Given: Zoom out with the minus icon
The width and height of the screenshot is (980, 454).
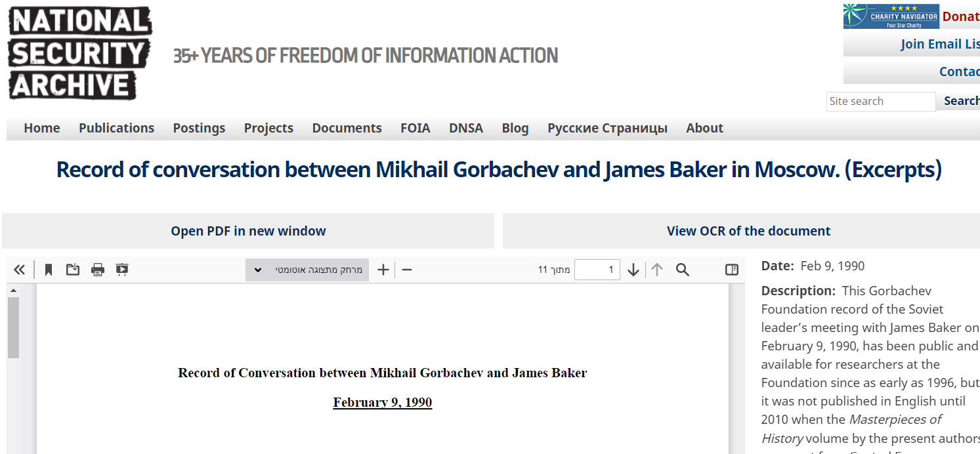Looking at the screenshot, I should pyautogui.click(x=407, y=270).
